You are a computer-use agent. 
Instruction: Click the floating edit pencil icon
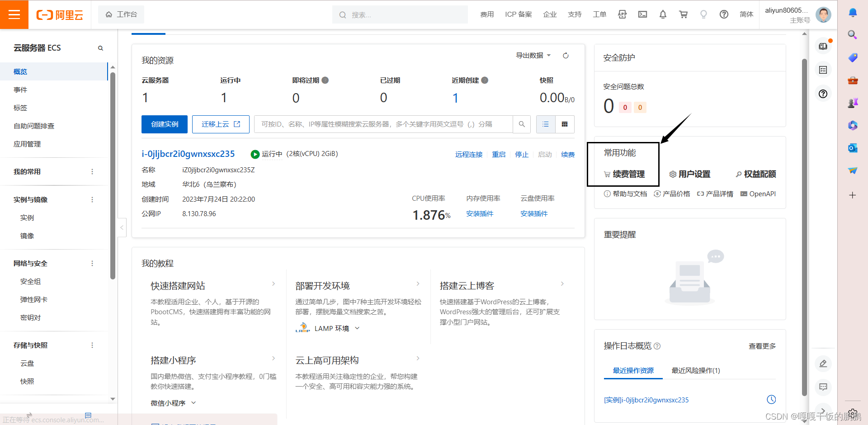[x=823, y=364]
